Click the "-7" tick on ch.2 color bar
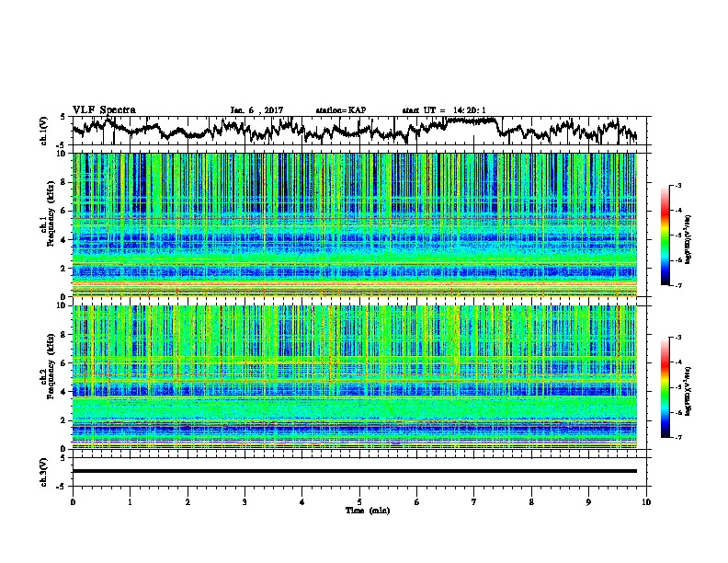The height and width of the screenshot is (563, 728). tap(677, 437)
